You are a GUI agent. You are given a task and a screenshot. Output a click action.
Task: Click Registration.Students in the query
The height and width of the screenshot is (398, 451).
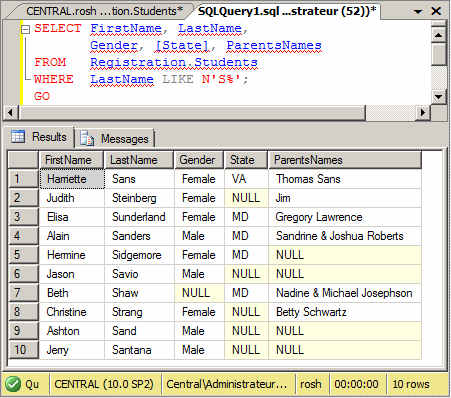pos(174,62)
